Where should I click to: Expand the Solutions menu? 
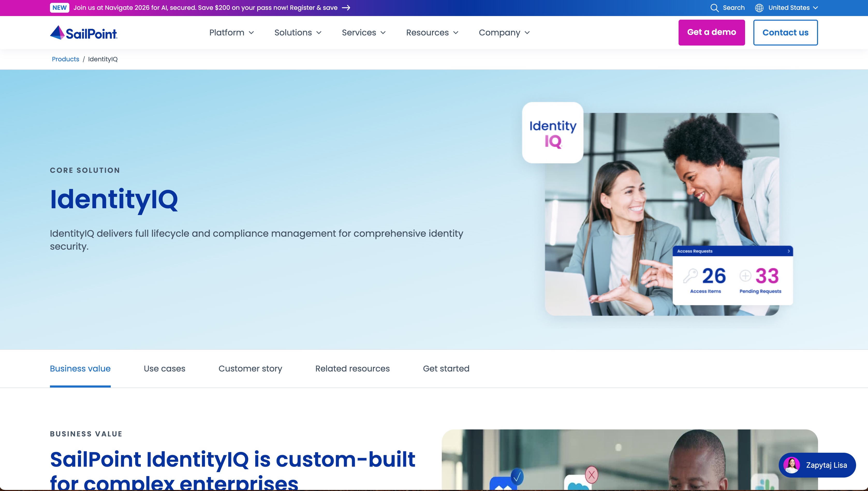298,33
